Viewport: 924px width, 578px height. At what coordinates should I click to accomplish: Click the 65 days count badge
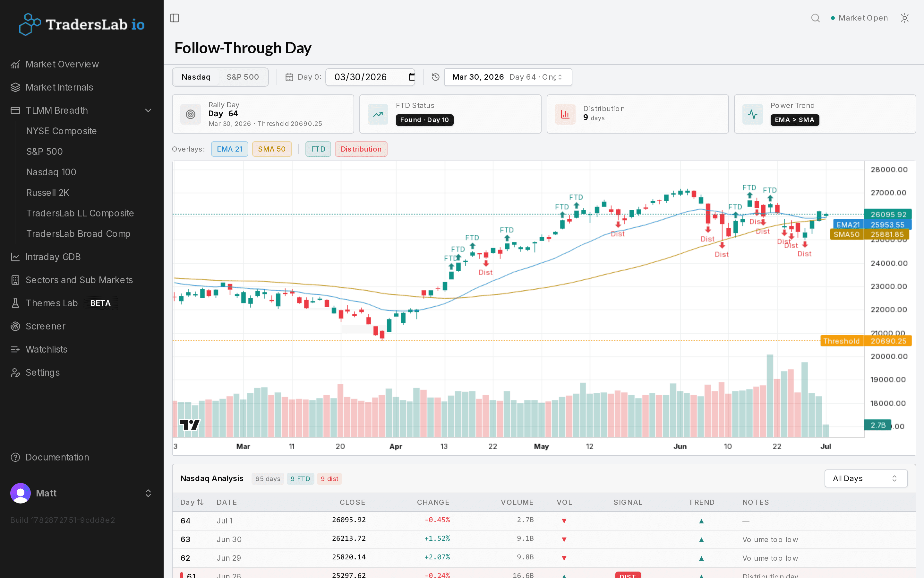coord(268,478)
